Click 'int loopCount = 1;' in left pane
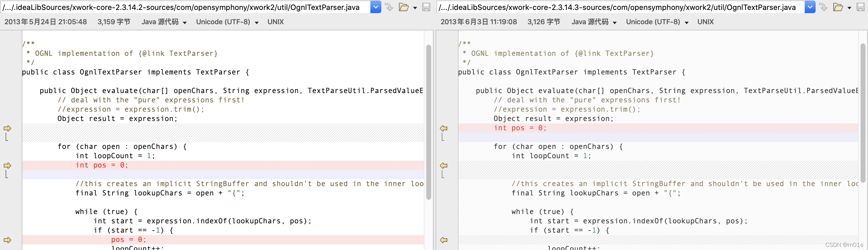The image size is (868, 250). pos(115,156)
